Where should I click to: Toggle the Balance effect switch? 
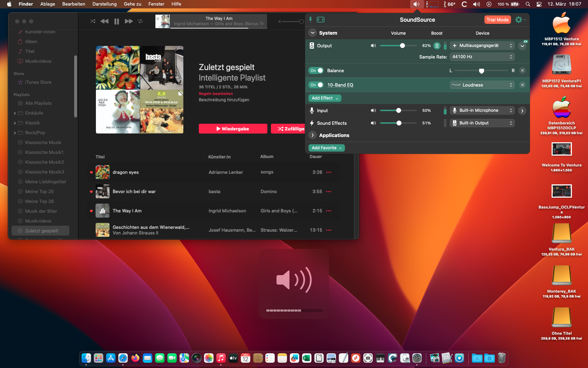click(316, 70)
